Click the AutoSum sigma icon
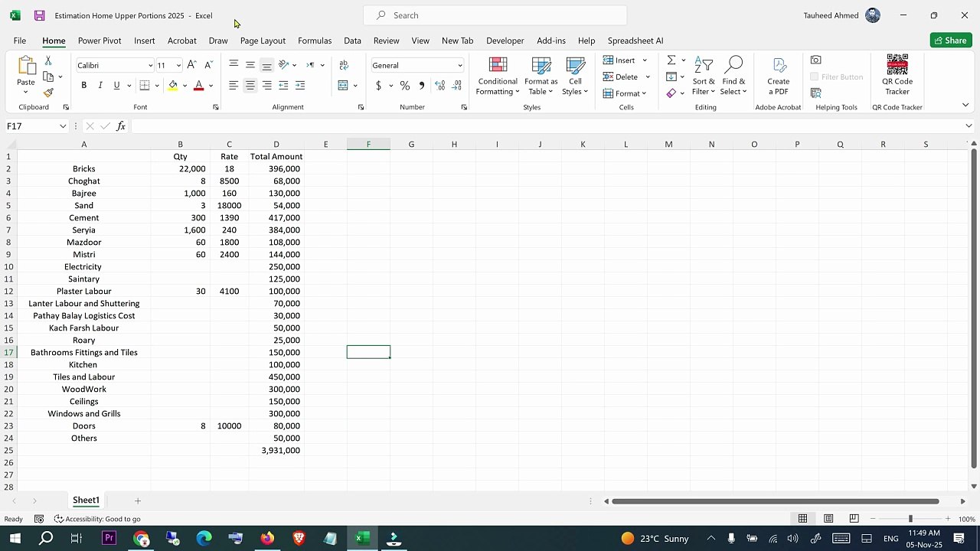Viewport: 980px width, 551px height. (671, 60)
